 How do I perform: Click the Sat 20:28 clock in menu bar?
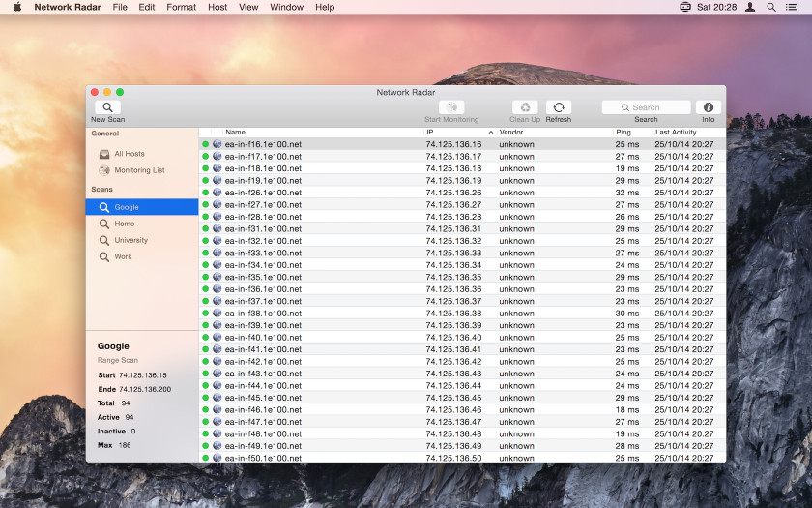pyautogui.click(x=716, y=7)
